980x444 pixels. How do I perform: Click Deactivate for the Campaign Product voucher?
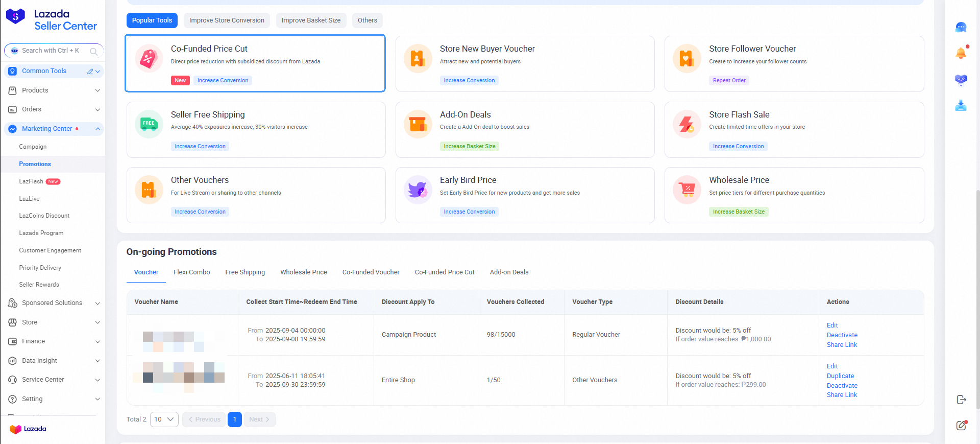click(x=842, y=335)
